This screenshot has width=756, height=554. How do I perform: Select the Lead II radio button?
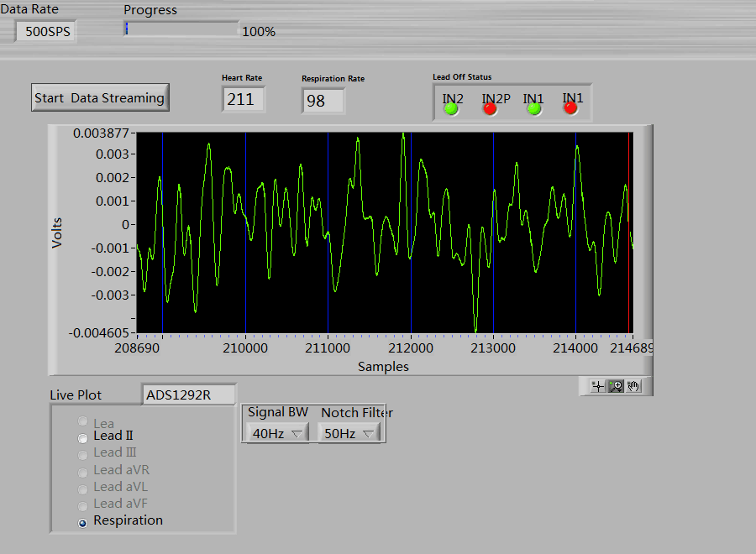point(83,438)
